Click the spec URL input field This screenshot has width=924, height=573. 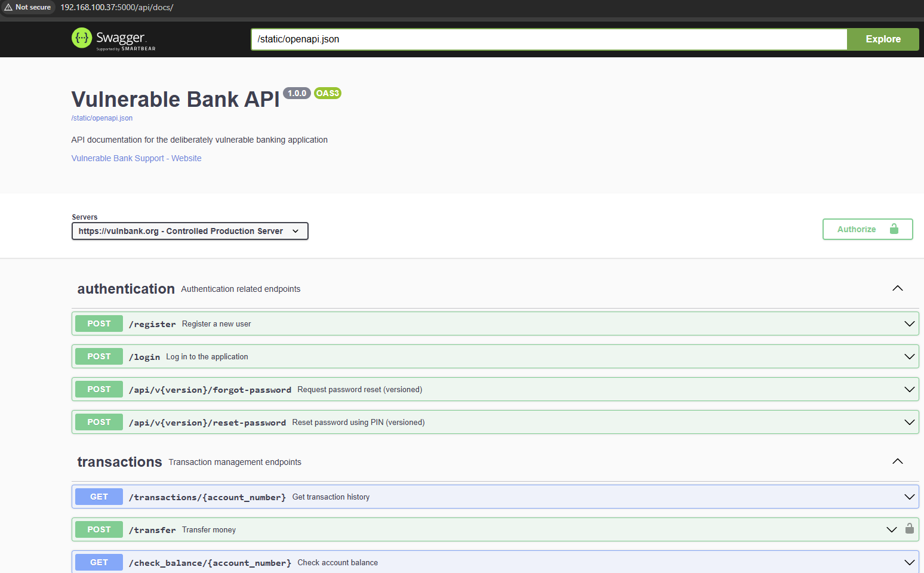click(x=549, y=39)
